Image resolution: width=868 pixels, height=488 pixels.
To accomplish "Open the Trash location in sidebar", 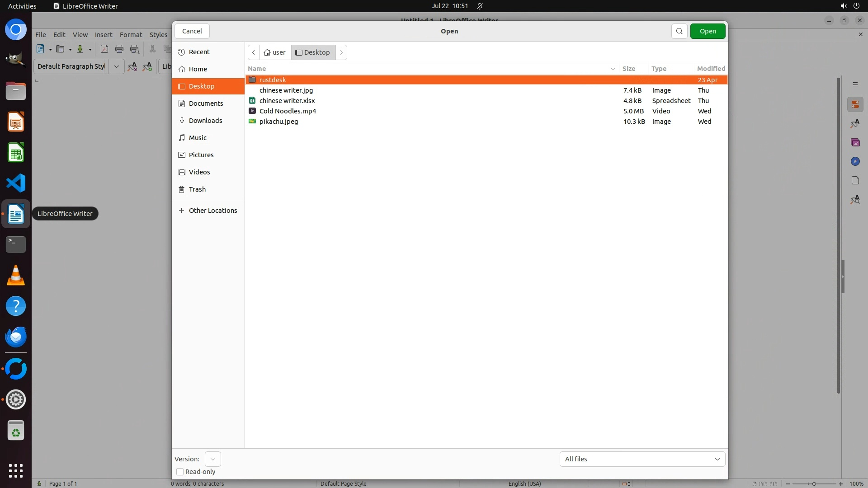I will pos(197,189).
